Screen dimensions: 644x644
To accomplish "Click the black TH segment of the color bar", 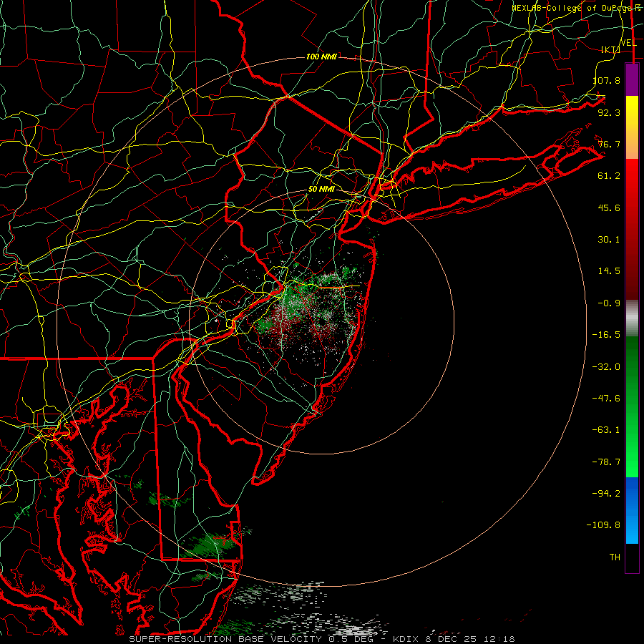I will (632, 557).
